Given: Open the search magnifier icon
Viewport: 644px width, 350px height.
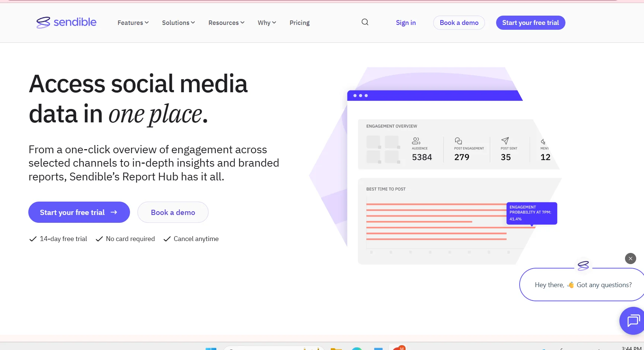Looking at the screenshot, I should point(365,22).
